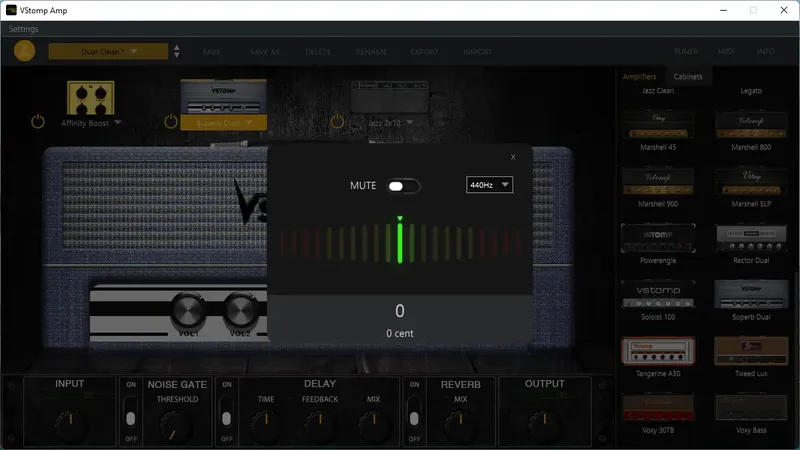Open the Dual Clean preset dropdown
Viewport: 800px width, 450px height.
(108, 52)
